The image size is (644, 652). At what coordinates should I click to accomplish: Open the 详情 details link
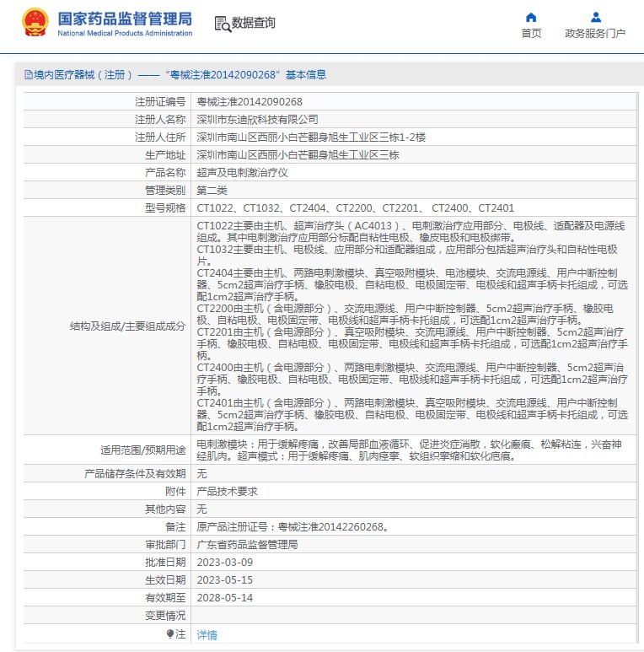(x=207, y=635)
